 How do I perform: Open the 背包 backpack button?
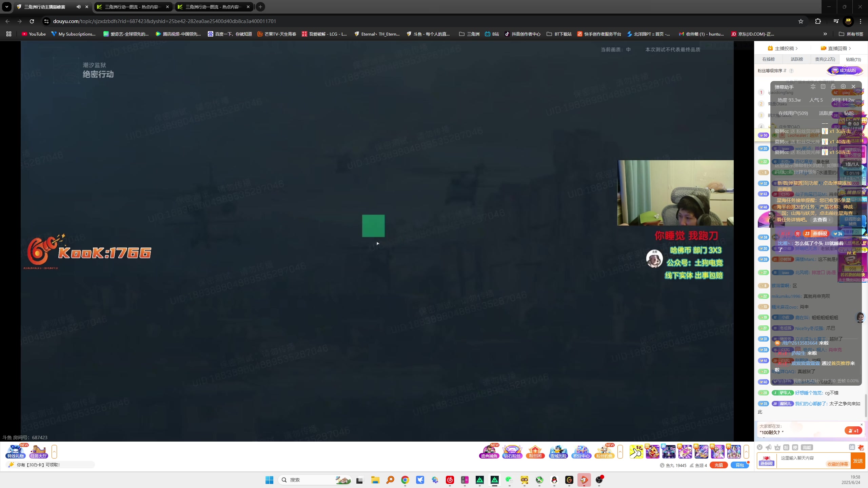(x=739, y=465)
